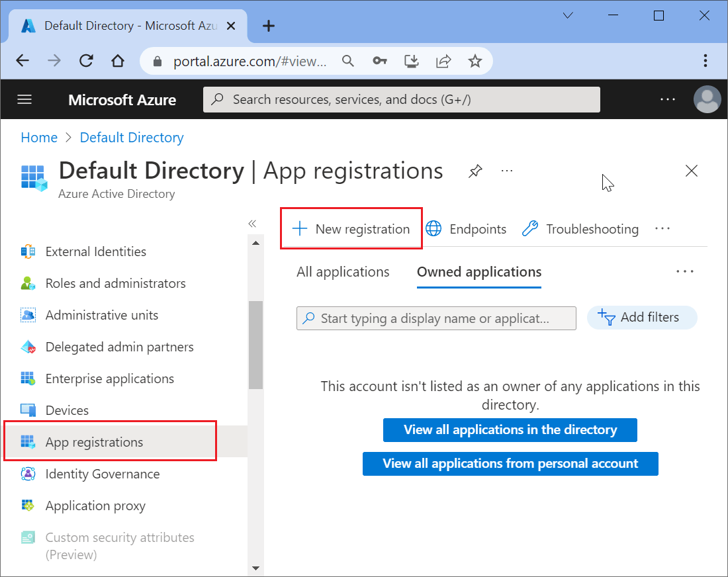The height and width of the screenshot is (577, 728).
Task: Switch to All applications tab
Action: tap(343, 272)
